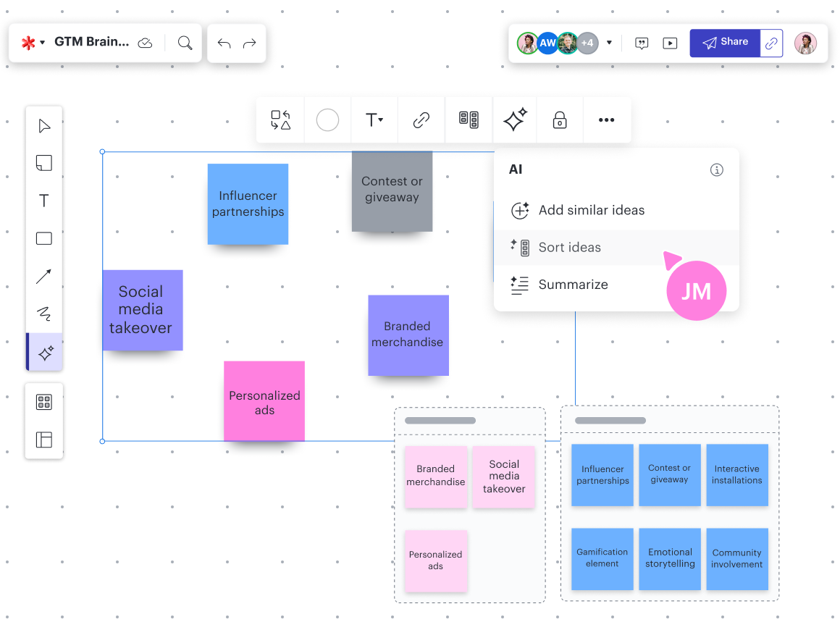Click the frames grid icon below the toolbar
Viewport: 840px width, 630px height.
coord(44,401)
